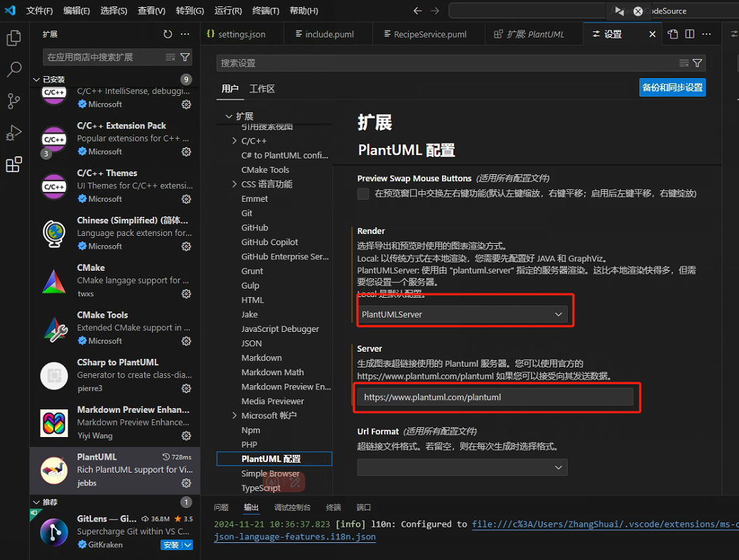This screenshot has width=739, height=560.
Task: Switch to settings.json tab
Action: tap(242, 34)
